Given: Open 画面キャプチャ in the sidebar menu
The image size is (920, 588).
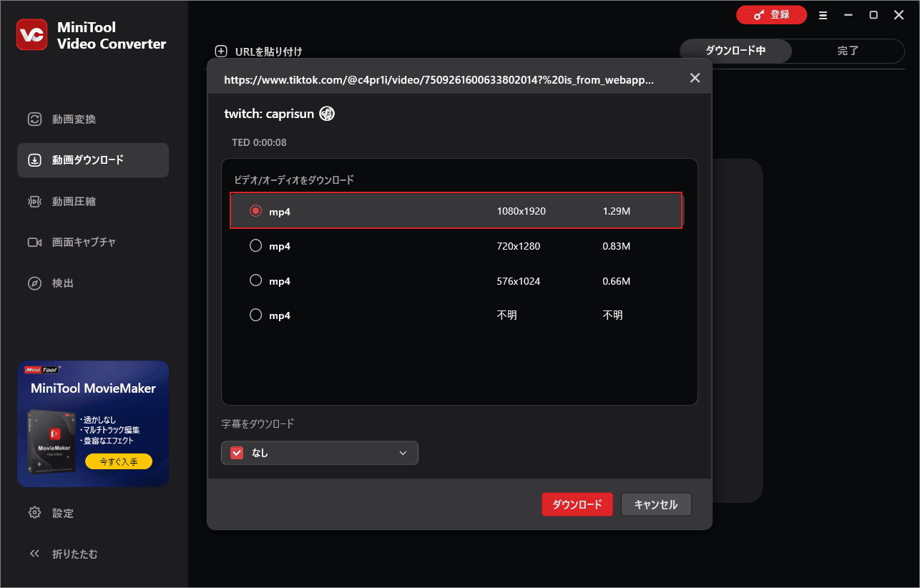Looking at the screenshot, I should click(x=93, y=242).
